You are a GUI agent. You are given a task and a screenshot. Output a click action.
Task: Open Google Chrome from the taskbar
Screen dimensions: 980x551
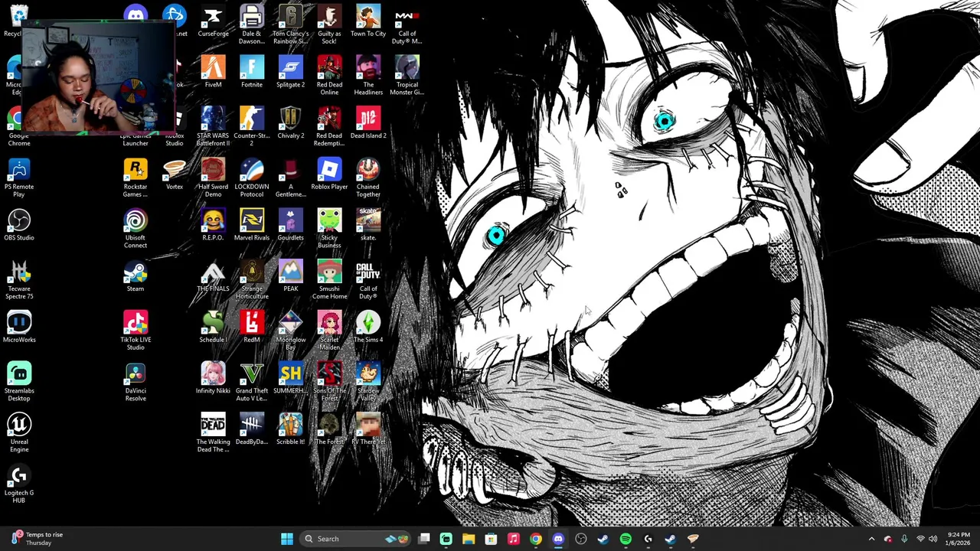[x=536, y=539]
